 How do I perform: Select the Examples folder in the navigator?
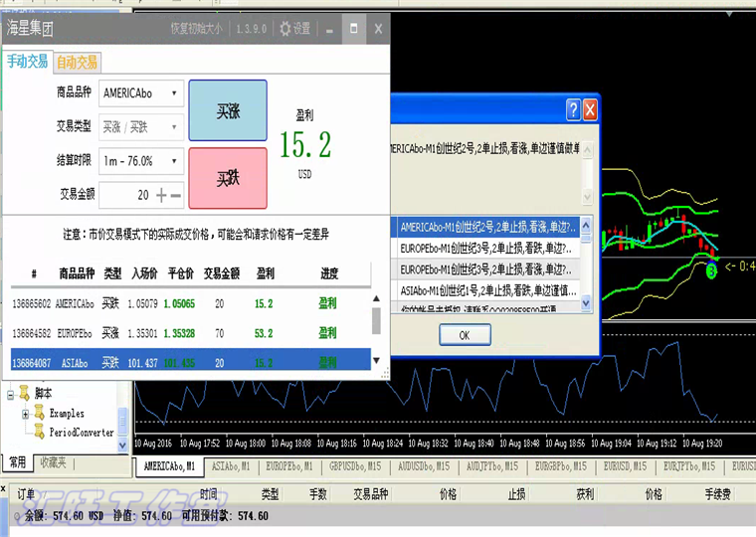(67, 413)
